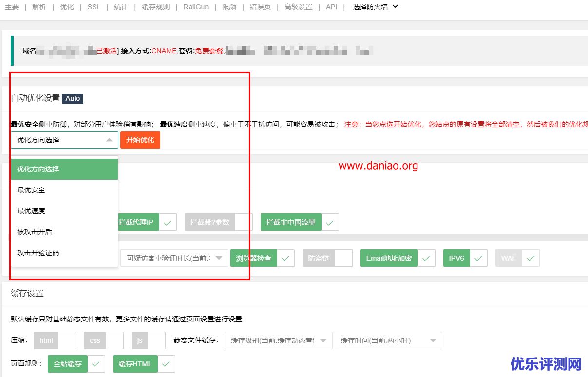Select 攻击开验证码 option
Screen dimensions: 588x377
tap(64, 253)
